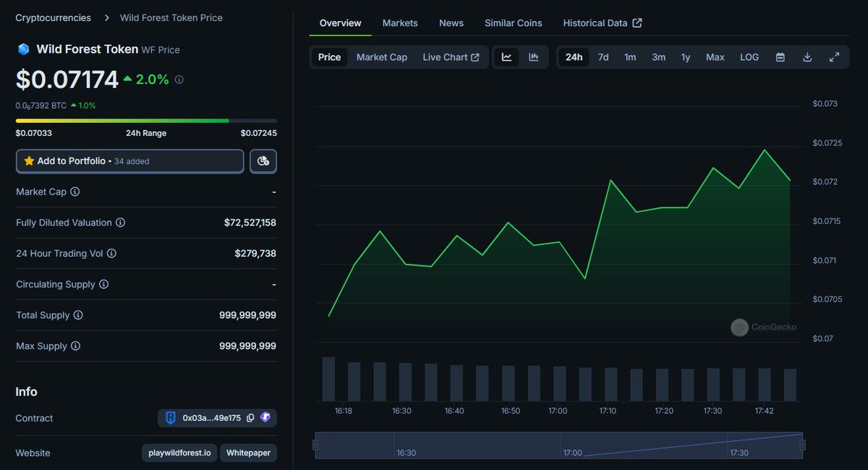The image size is (868, 470).
Task: Click Add to Portfolio button
Action: pyautogui.click(x=130, y=161)
